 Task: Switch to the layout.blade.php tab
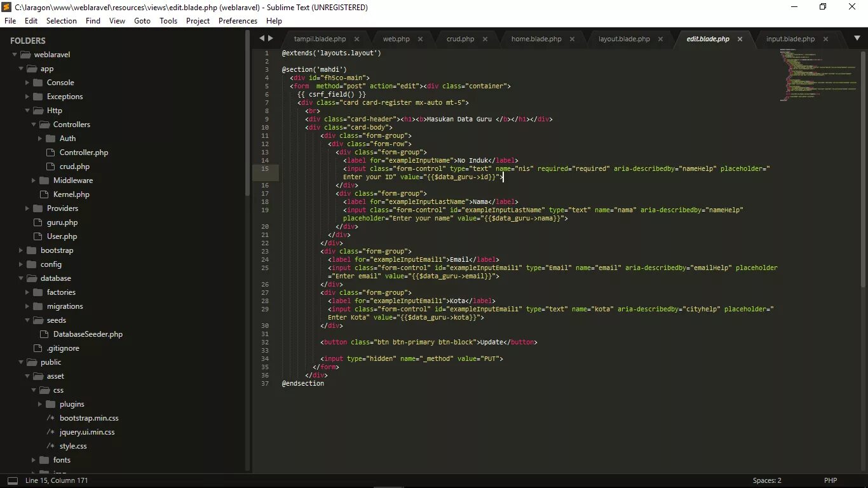click(624, 39)
